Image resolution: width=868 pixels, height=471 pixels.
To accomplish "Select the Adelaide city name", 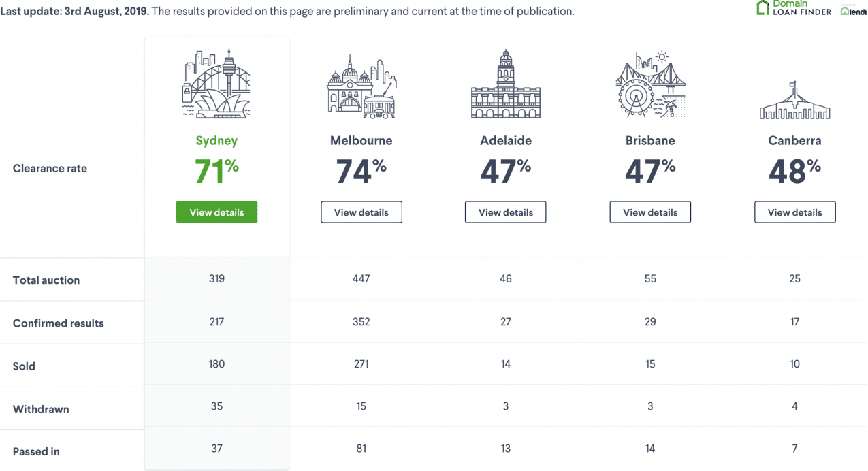I will coord(505,141).
